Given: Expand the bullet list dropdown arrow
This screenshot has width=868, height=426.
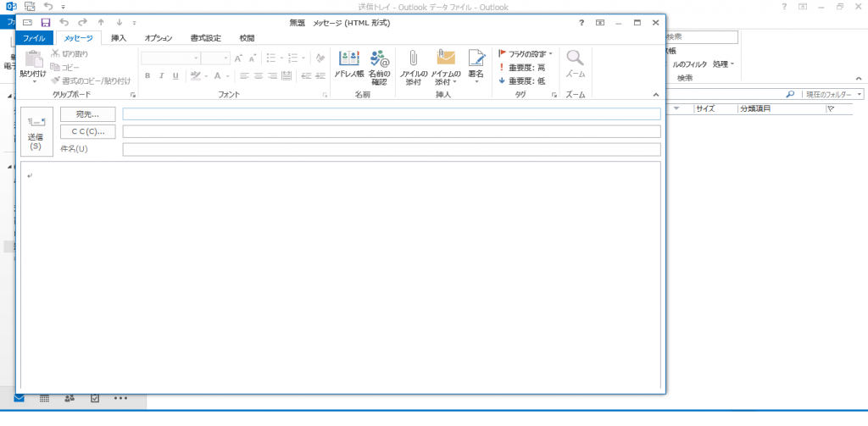Looking at the screenshot, I should click(281, 58).
